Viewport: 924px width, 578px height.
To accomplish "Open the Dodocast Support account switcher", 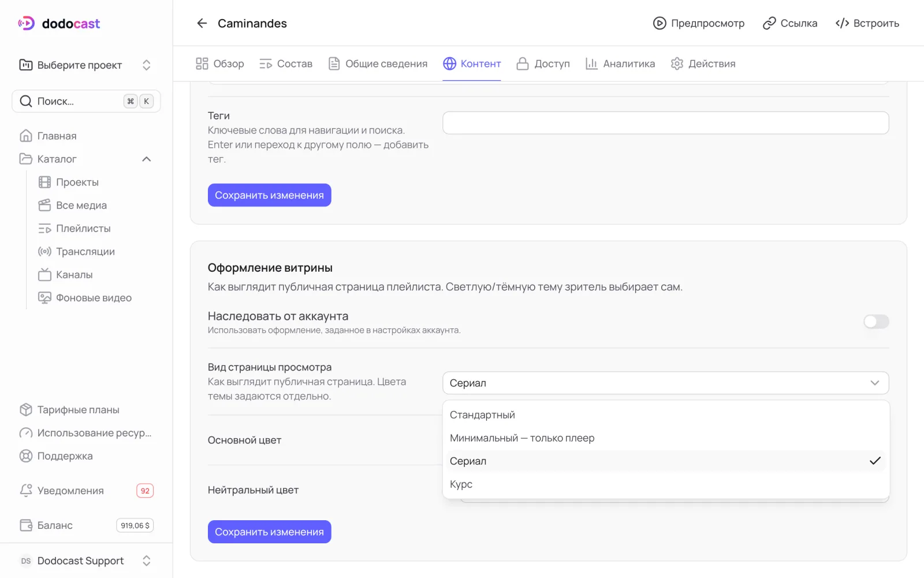I will (87, 561).
